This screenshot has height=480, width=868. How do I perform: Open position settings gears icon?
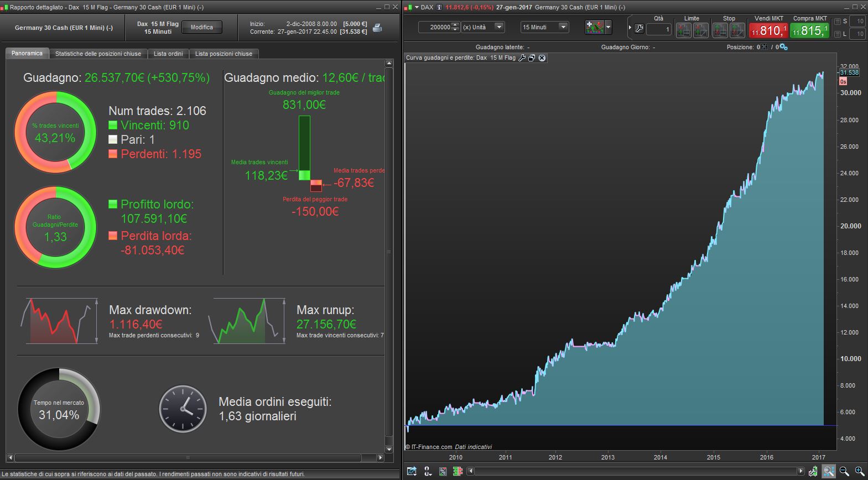(783, 47)
